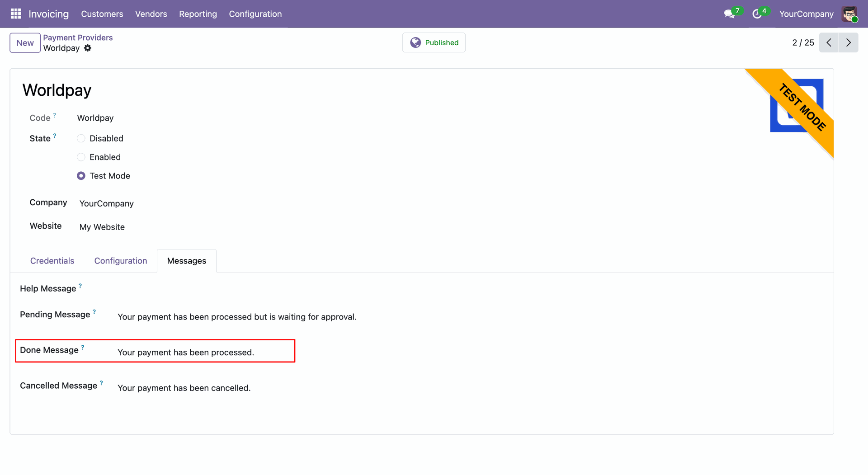
Task: Show help tooltip for Code field
Action: tap(55, 115)
